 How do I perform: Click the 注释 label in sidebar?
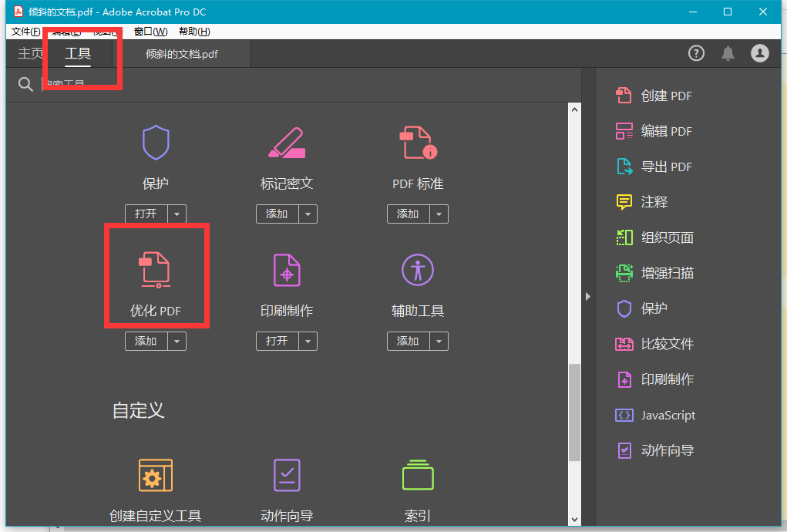[x=654, y=202]
